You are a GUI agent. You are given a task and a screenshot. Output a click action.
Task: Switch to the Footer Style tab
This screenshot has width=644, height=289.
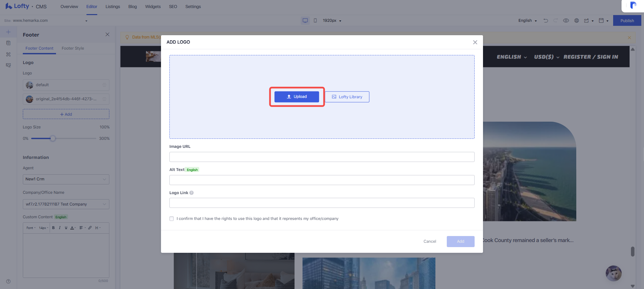click(73, 48)
